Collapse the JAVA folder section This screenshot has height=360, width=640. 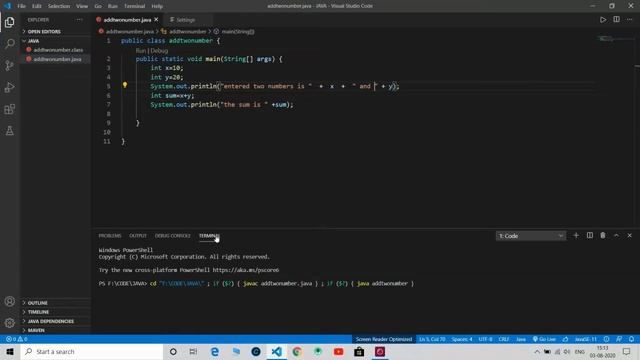[56, 41]
